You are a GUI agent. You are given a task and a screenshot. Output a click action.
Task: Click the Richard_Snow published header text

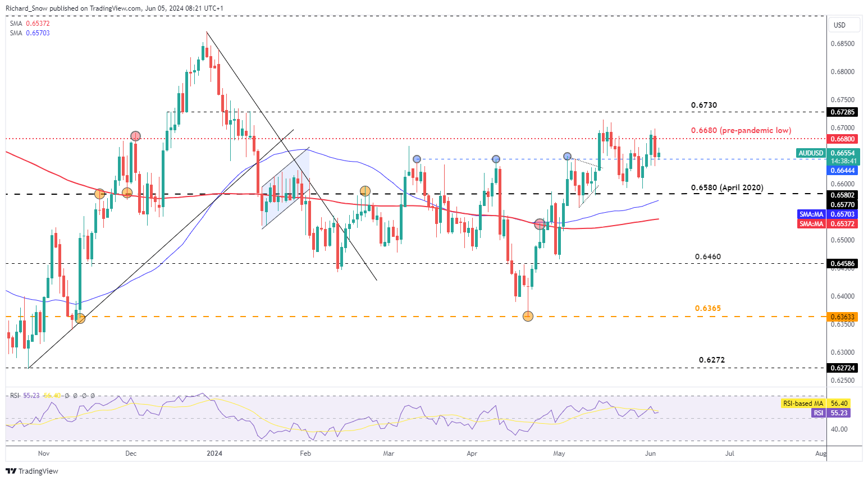(x=114, y=8)
